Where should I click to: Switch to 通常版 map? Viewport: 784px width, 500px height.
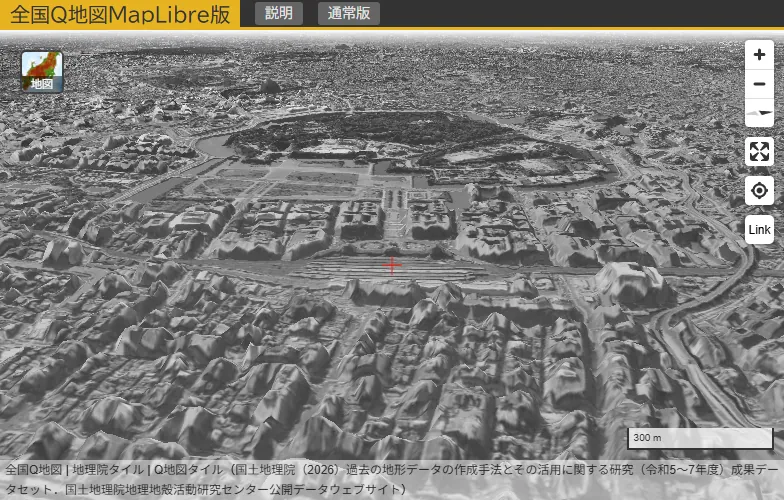tap(348, 14)
